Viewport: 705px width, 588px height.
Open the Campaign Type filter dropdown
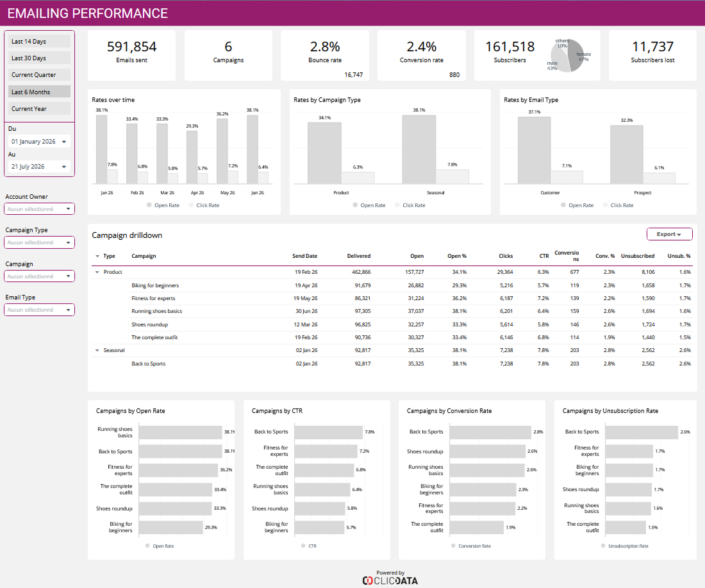(x=39, y=242)
